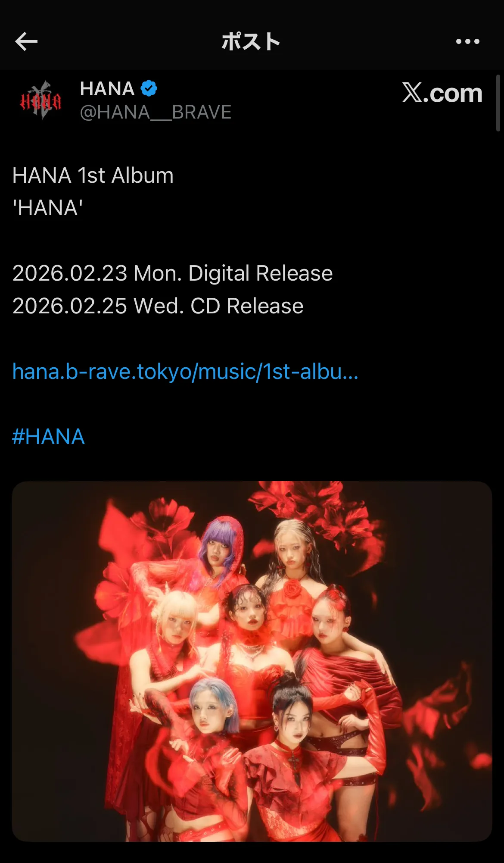Select the #HANA hashtag
504x863 pixels.
tap(48, 437)
